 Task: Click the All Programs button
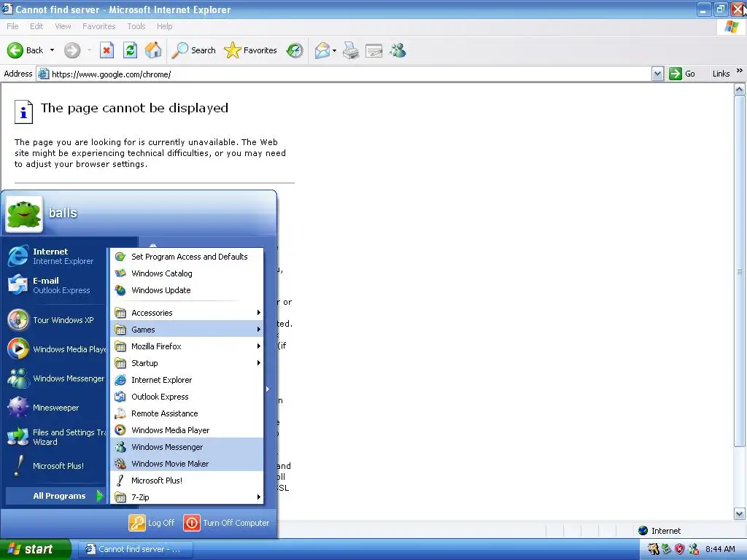coord(56,496)
